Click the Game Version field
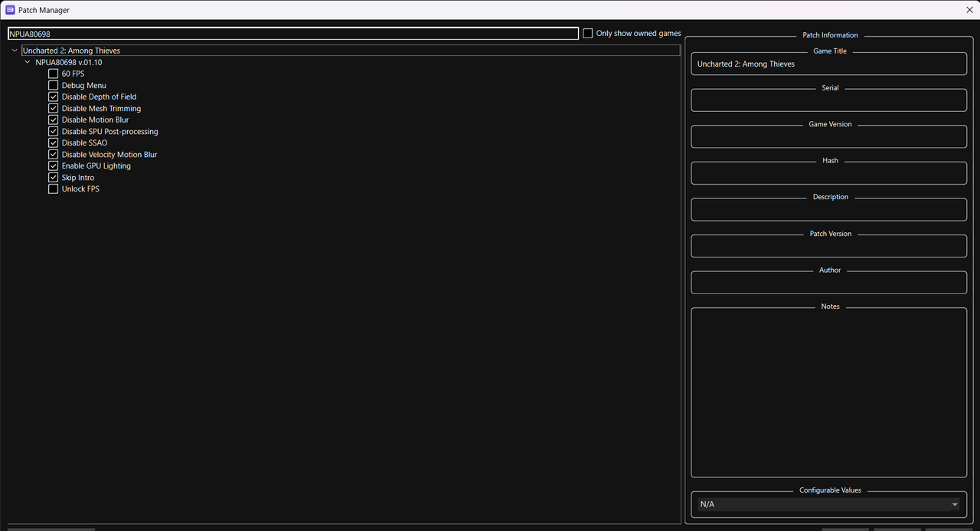This screenshot has height=531, width=980. pyautogui.click(x=829, y=136)
